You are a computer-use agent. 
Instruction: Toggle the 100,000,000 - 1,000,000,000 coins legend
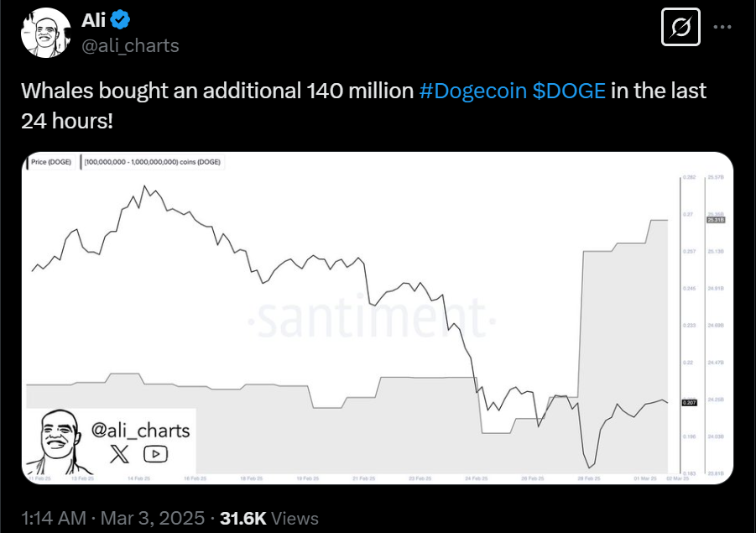(153, 162)
